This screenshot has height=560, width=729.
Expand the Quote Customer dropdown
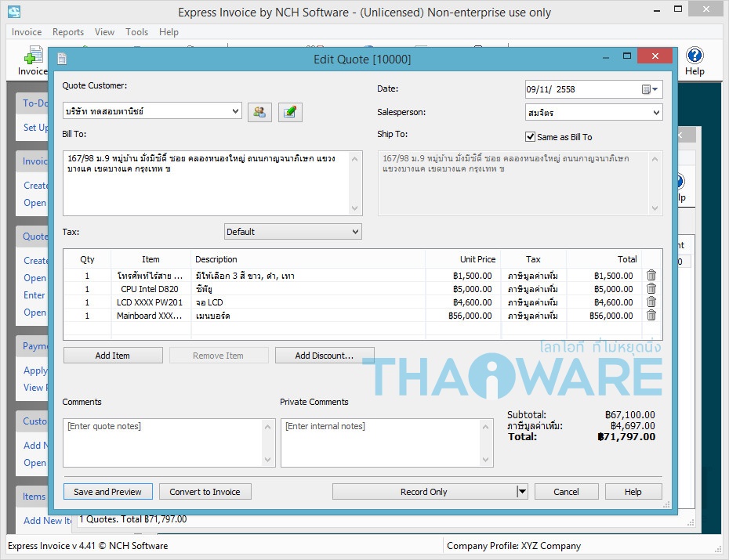pyautogui.click(x=235, y=111)
